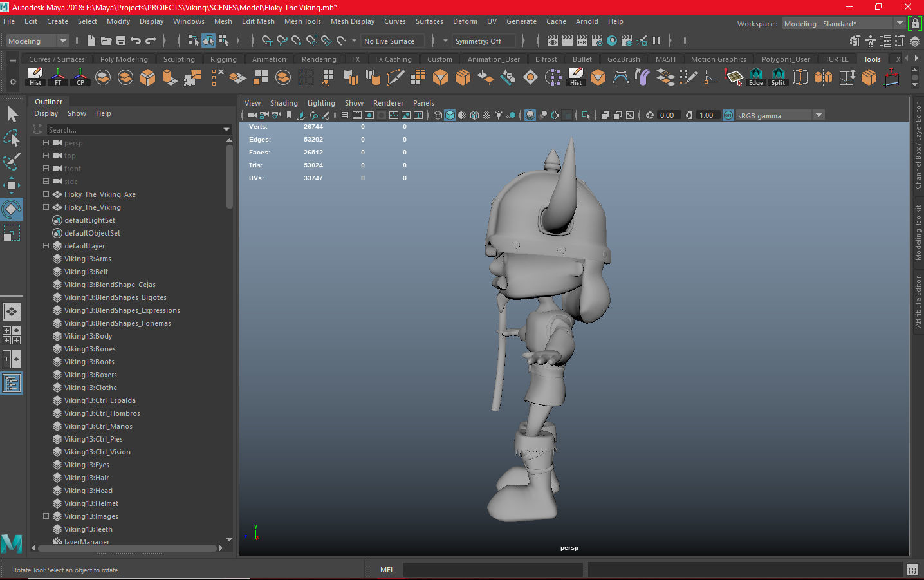The width and height of the screenshot is (924, 580).
Task: Activate the Lasso Select tool
Action: coord(12,138)
